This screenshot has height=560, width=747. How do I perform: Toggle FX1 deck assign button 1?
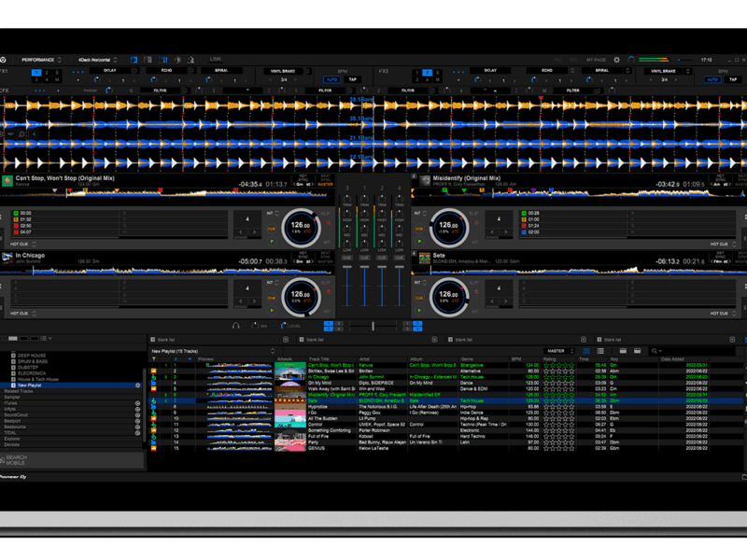(35, 72)
